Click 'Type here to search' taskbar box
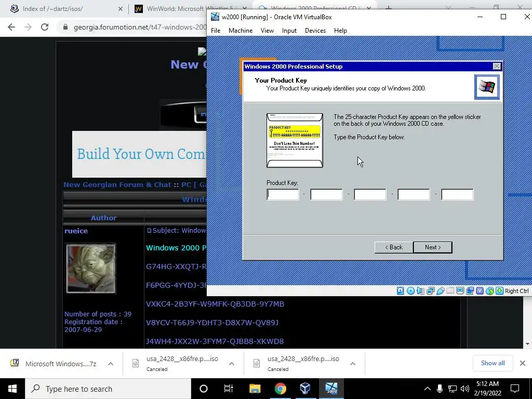 click(108, 389)
